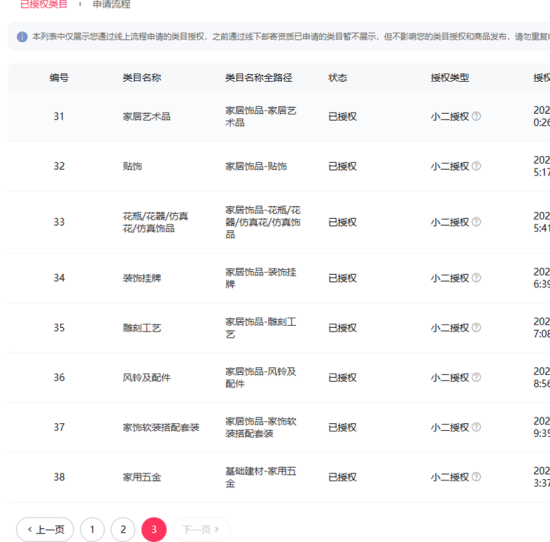This screenshot has height=542, width=550.
Task: Jump to page 2
Action: pos(123,529)
